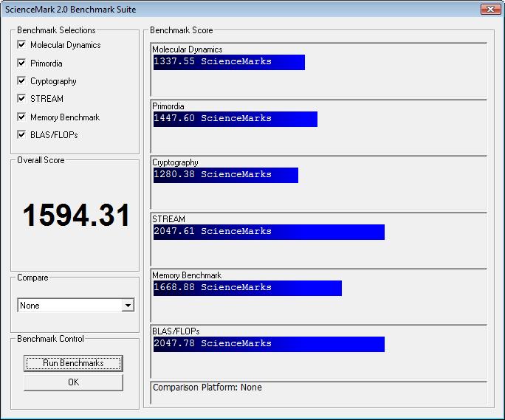Uncheck the Molecular Dynamics checkbox
The width and height of the screenshot is (505, 420).
pos(21,44)
